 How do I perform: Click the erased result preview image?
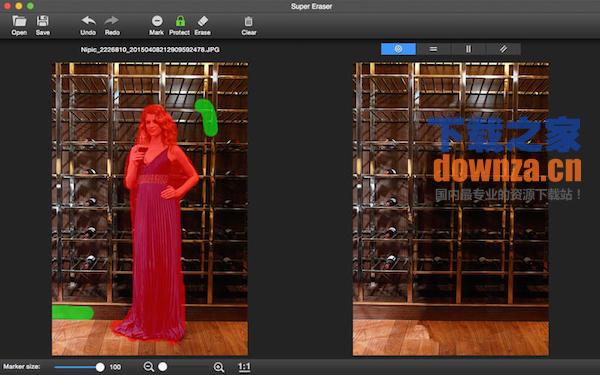pos(451,209)
